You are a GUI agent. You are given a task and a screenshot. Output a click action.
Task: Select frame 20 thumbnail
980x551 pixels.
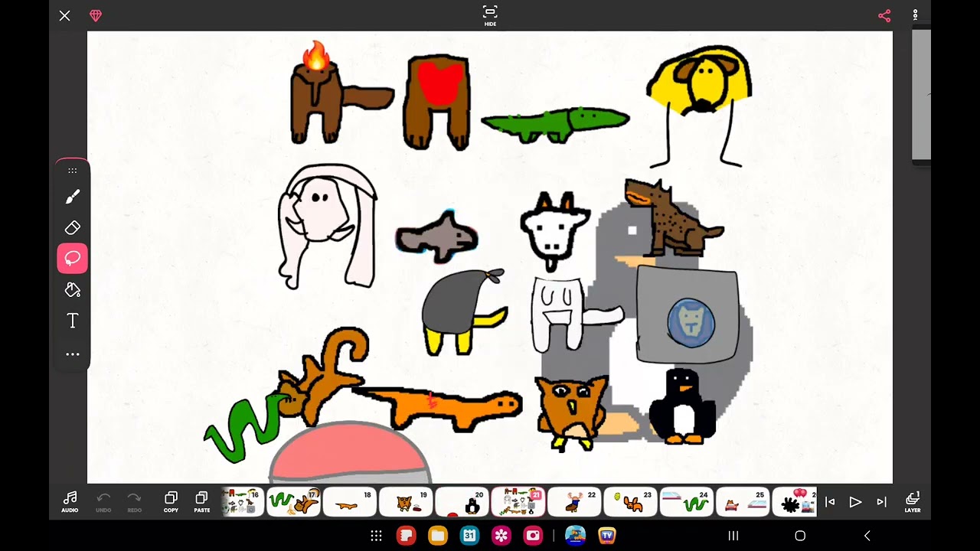pos(462,503)
